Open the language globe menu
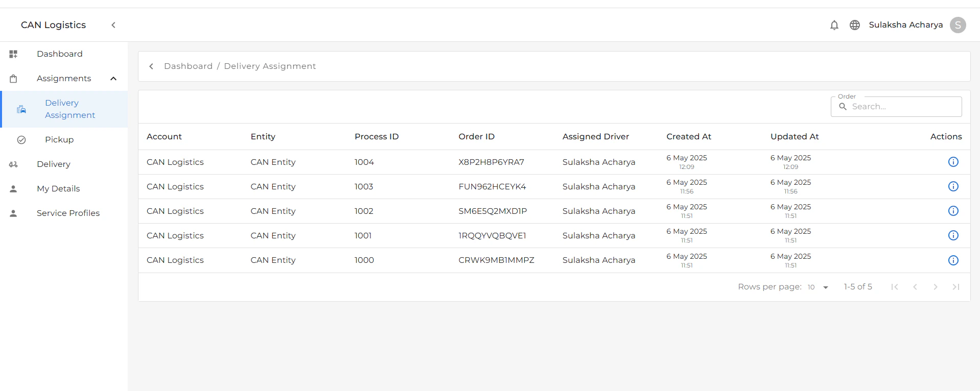The width and height of the screenshot is (980, 391). pyautogui.click(x=855, y=25)
